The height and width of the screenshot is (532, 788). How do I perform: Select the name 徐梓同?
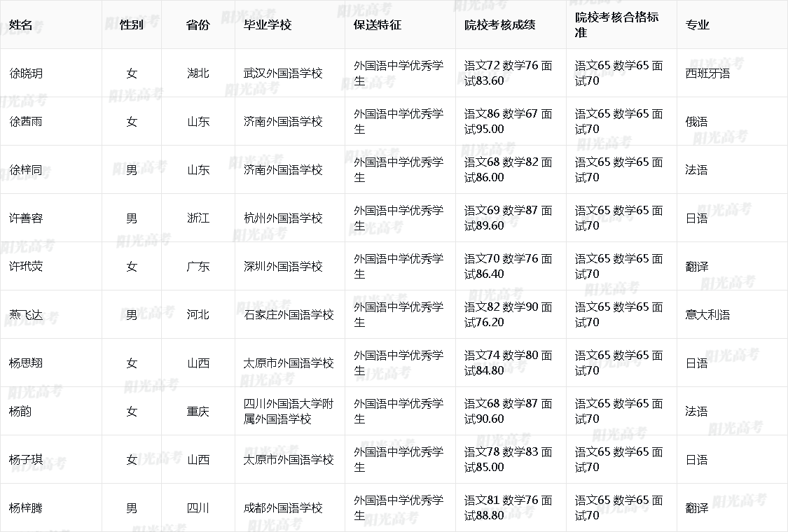(26, 170)
